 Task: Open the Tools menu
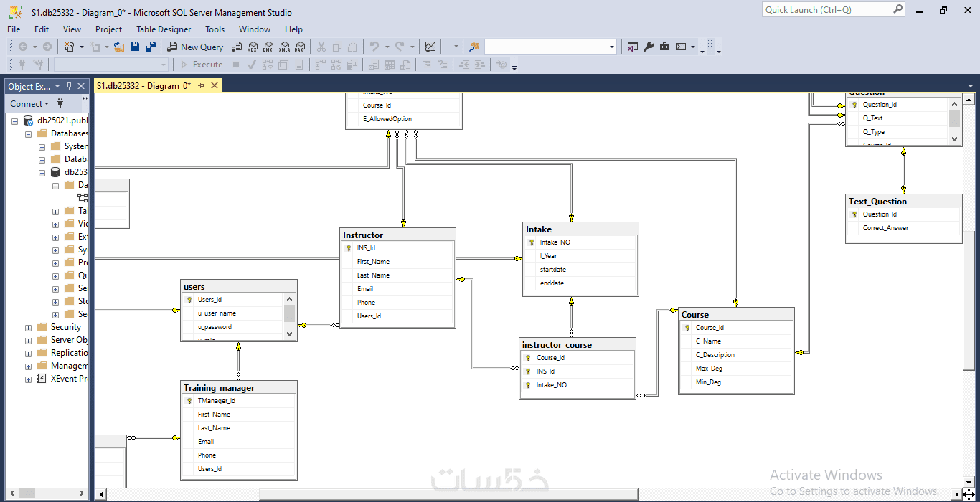coord(215,29)
